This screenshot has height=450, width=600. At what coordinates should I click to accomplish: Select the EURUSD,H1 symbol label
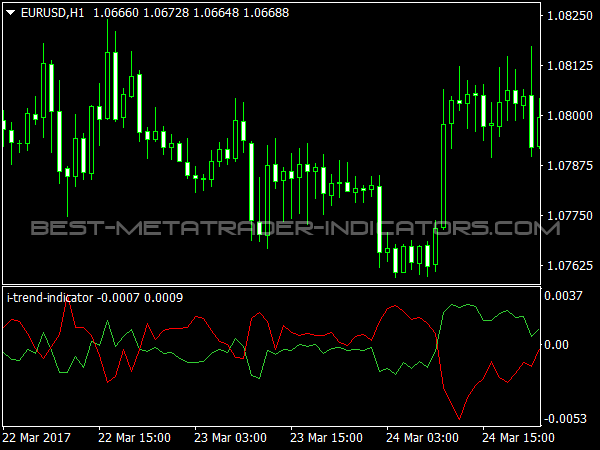[x=52, y=13]
